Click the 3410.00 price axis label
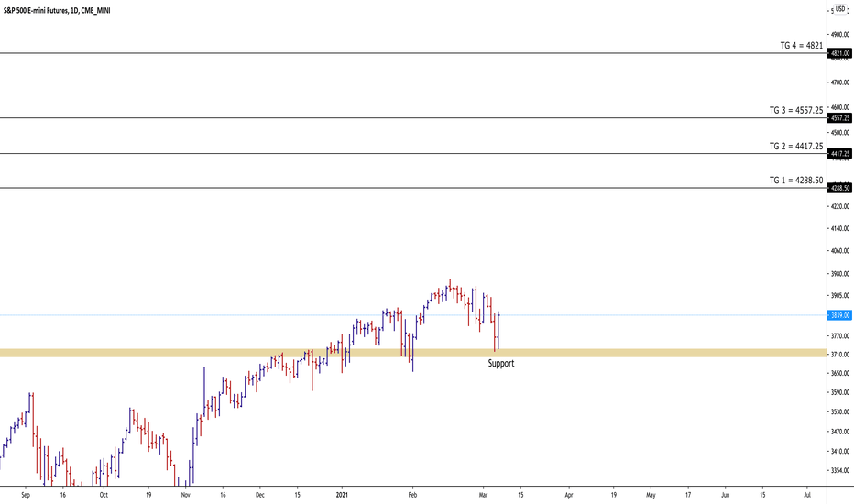 pyautogui.click(x=840, y=451)
